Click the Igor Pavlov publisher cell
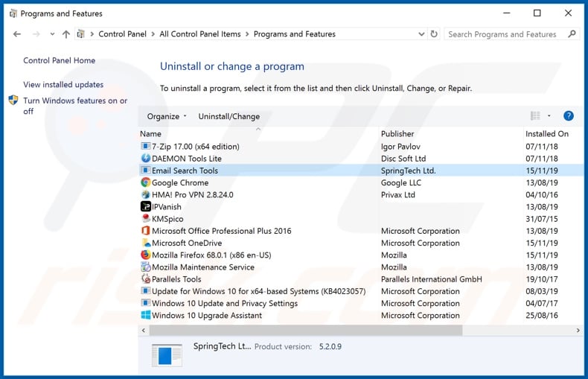Screen dimensions: 588x379 400,147
